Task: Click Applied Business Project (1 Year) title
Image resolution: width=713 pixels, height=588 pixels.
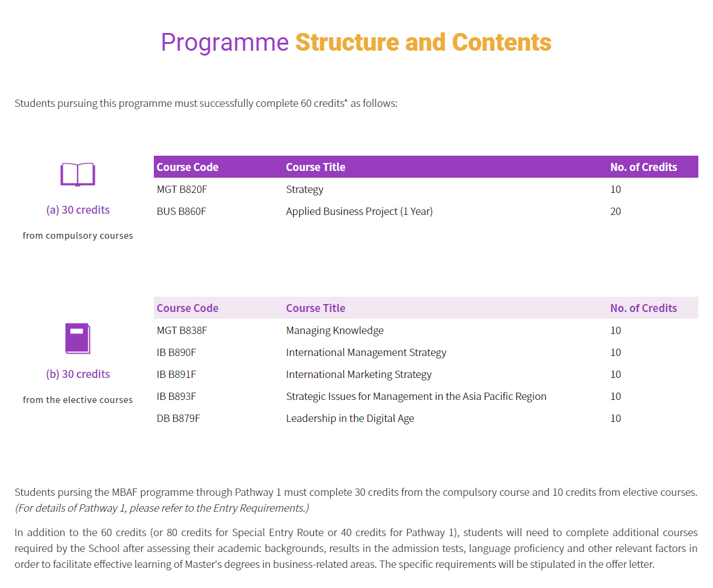Action: click(x=359, y=211)
